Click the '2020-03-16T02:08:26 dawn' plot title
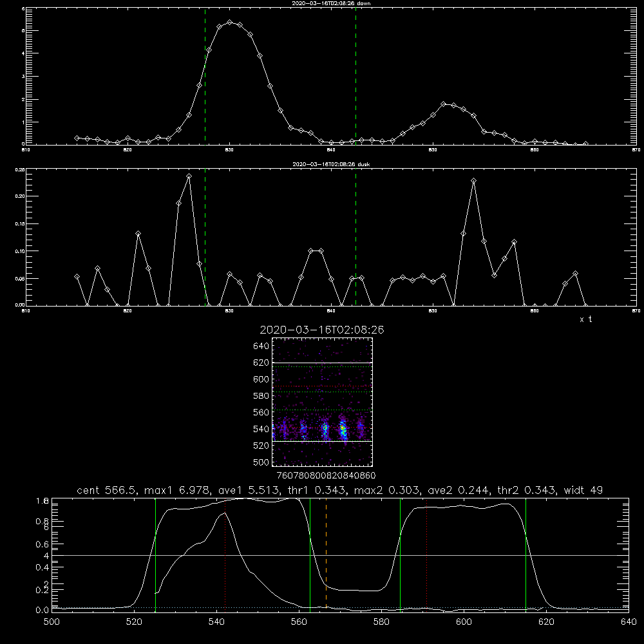The height and width of the screenshot is (644, 644). pyautogui.click(x=331, y=3)
